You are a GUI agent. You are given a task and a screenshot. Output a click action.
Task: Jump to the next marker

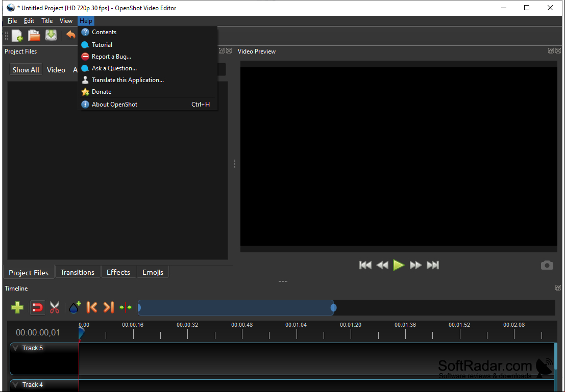(x=109, y=307)
